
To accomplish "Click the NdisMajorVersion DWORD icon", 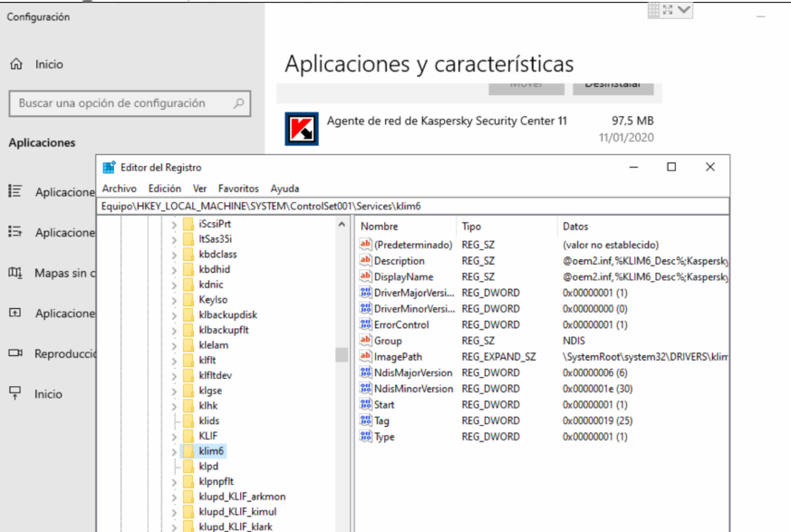I will tap(365, 372).
